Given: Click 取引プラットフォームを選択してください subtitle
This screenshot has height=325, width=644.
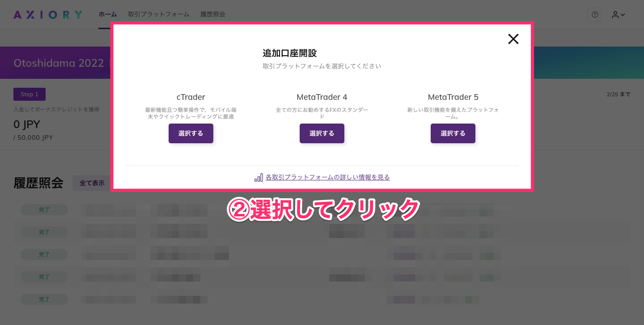Looking at the screenshot, I should (x=322, y=66).
